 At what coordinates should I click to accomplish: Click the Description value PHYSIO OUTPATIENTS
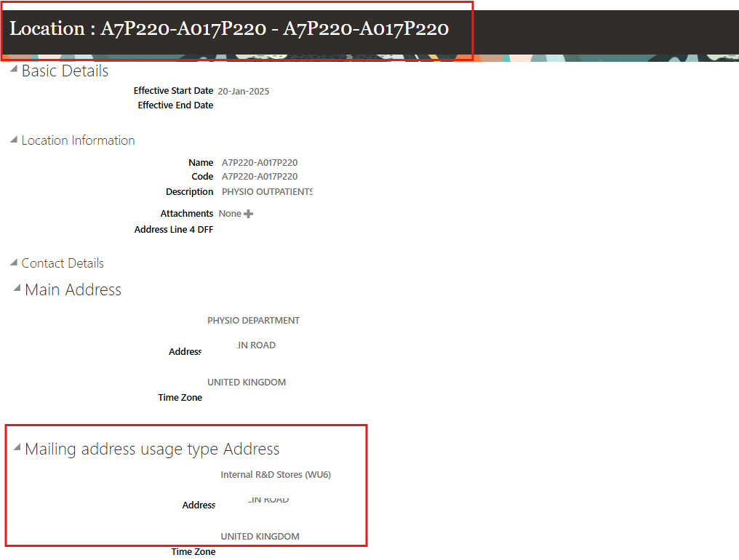click(266, 191)
